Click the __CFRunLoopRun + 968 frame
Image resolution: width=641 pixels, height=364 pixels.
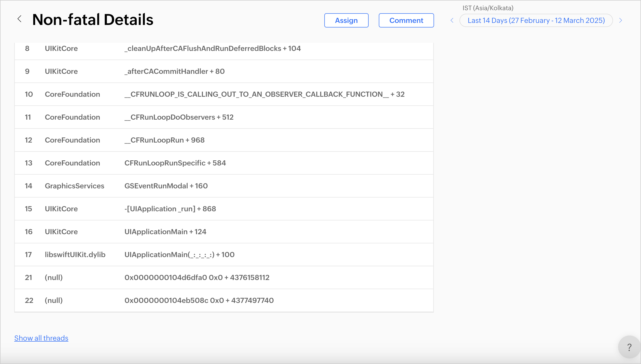pos(164,140)
